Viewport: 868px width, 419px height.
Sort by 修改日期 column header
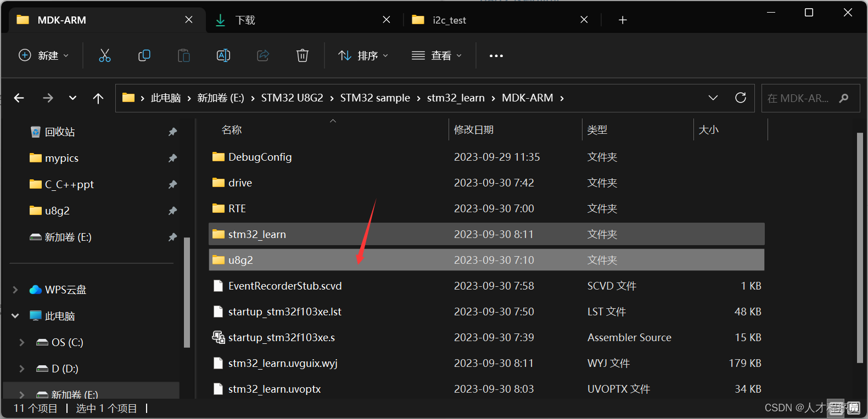(474, 130)
